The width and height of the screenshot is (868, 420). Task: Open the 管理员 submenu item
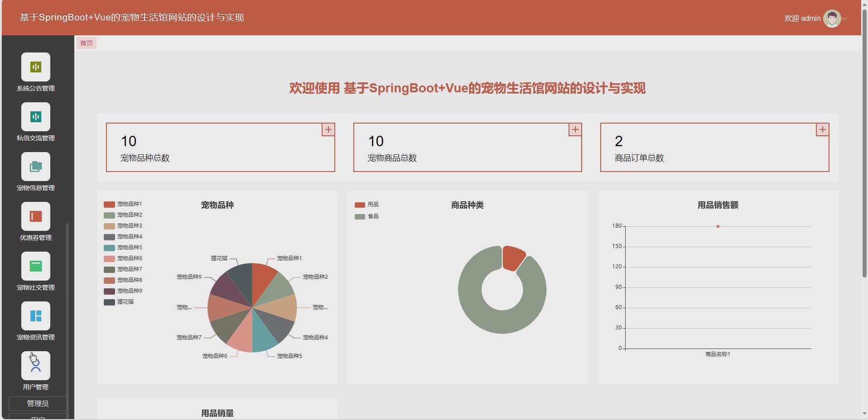tap(38, 403)
